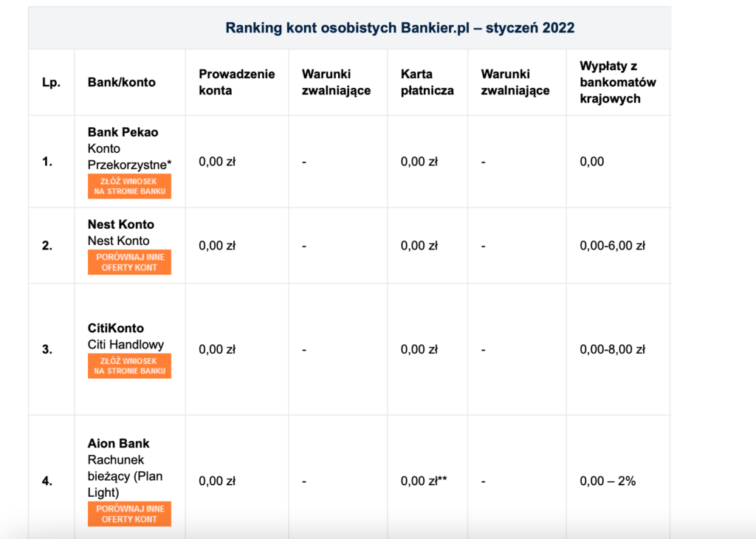This screenshot has height=539, width=756.
Task: Click the "Prowadzenie konta" column header
Action: click(x=237, y=83)
